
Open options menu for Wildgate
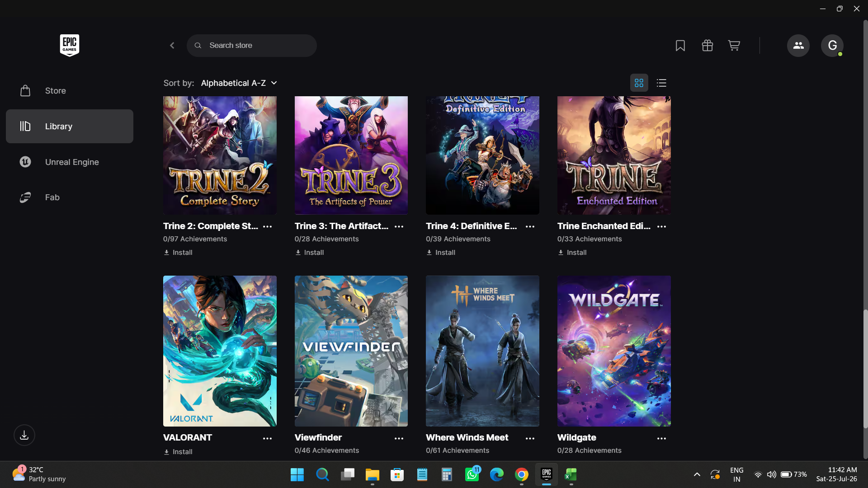tap(662, 438)
